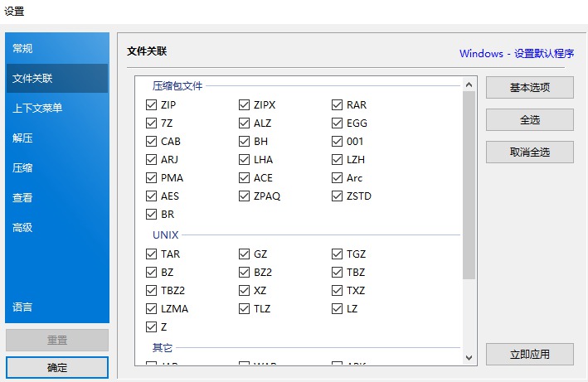Image resolution: width=588 pixels, height=382 pixels.
Task: Toggle the ZPAQ checkbox
Action: [244, 196]
